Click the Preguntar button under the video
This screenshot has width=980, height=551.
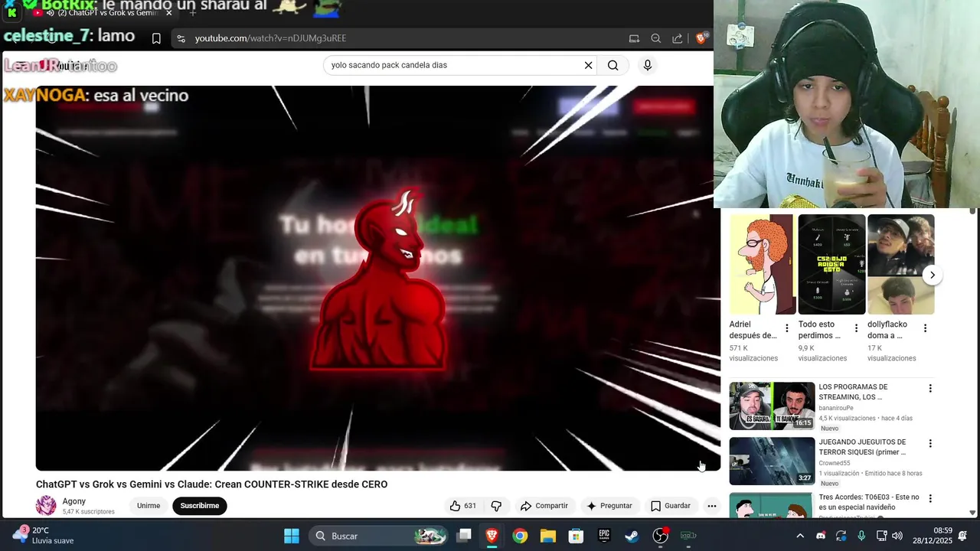click(x=609, y=506)
